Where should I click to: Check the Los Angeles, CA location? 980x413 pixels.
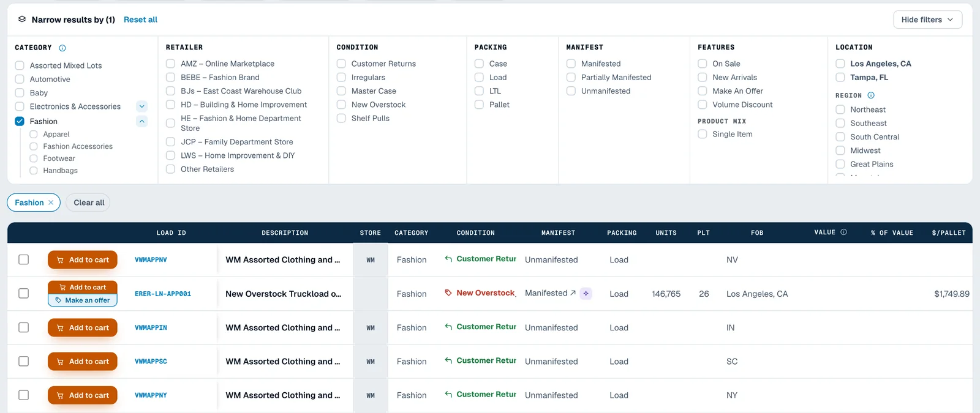point(840,64)
